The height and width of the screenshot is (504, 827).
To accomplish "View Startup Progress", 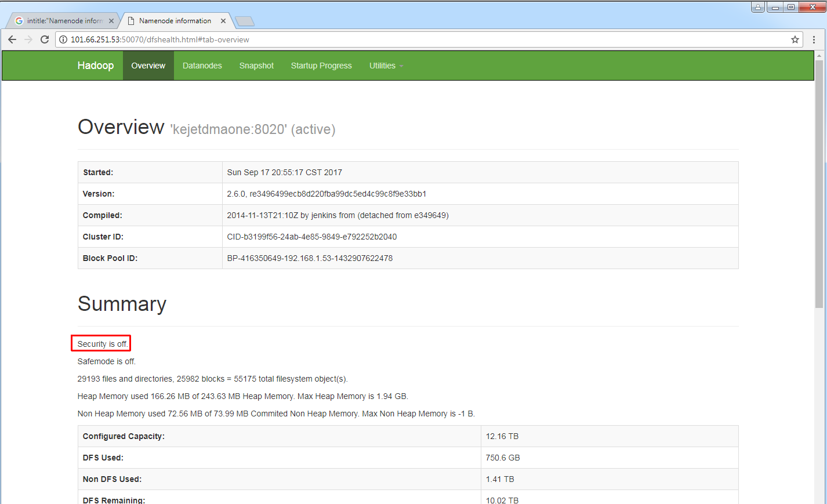I will [321, 66].
